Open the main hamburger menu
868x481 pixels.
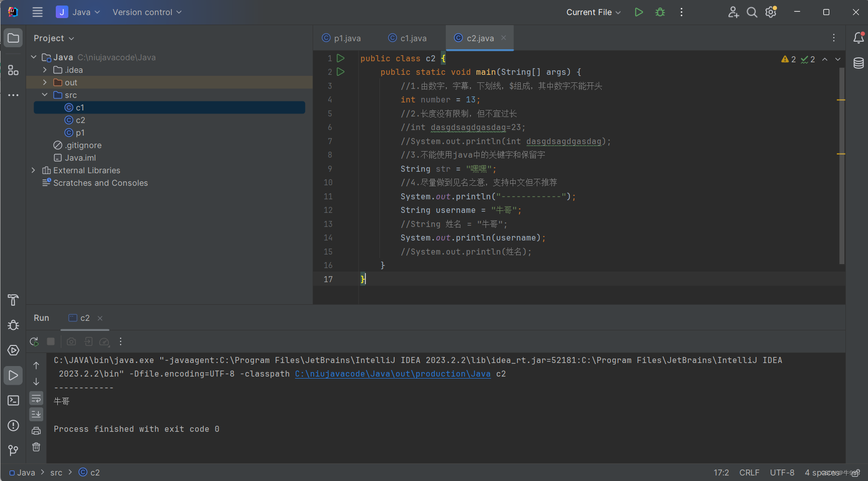coord(37,12)
